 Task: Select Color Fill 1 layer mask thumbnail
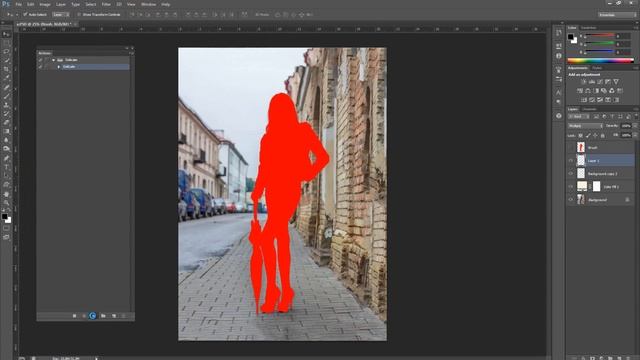click(x=596, y=187)
